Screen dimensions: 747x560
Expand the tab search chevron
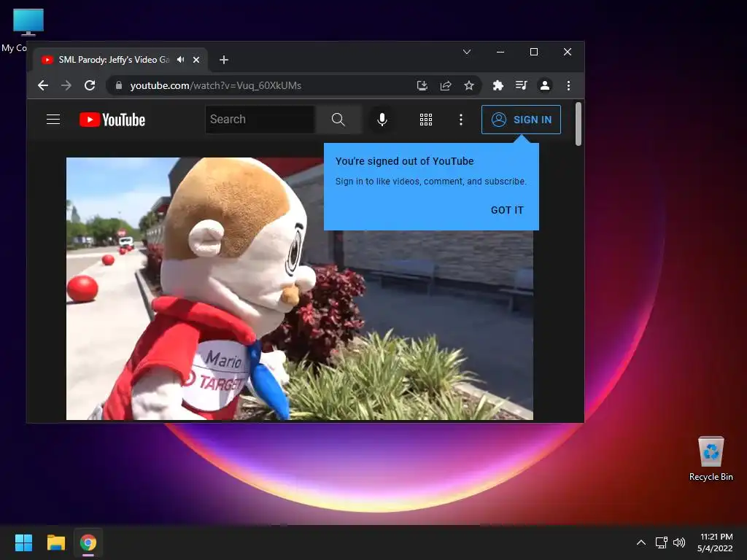pyautogui.click(x=467, y=52)
